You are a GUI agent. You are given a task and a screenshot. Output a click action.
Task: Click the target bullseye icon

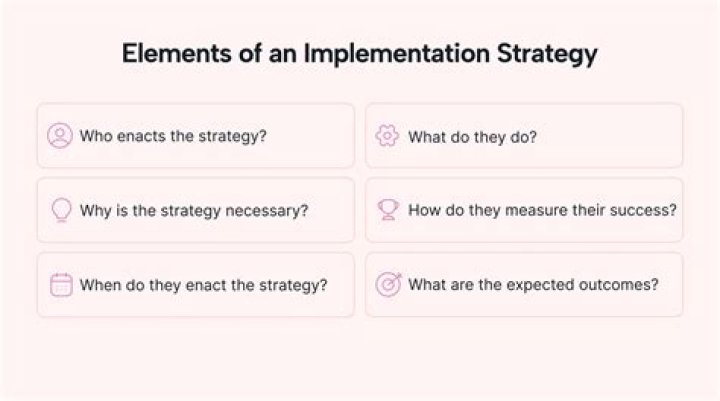388,284
